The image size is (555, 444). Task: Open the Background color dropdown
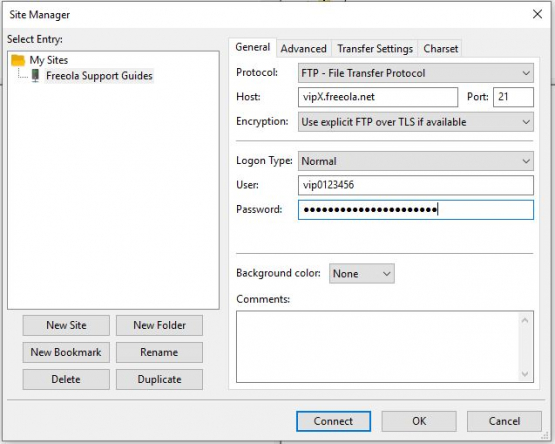362,274
